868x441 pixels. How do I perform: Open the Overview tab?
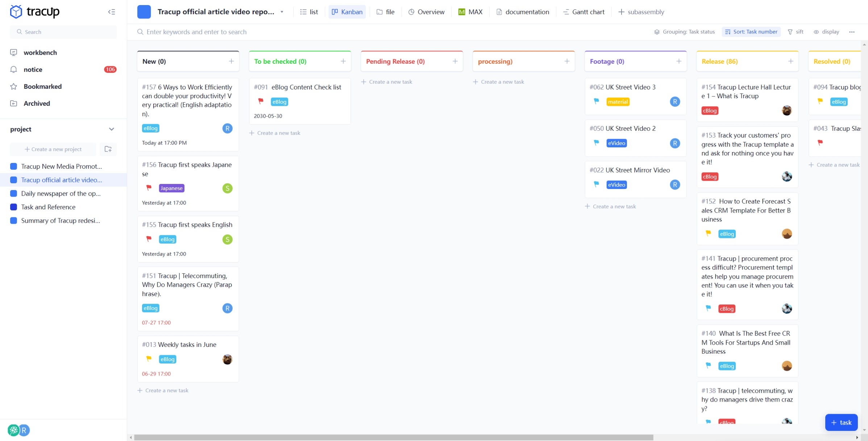click(426, 12)
